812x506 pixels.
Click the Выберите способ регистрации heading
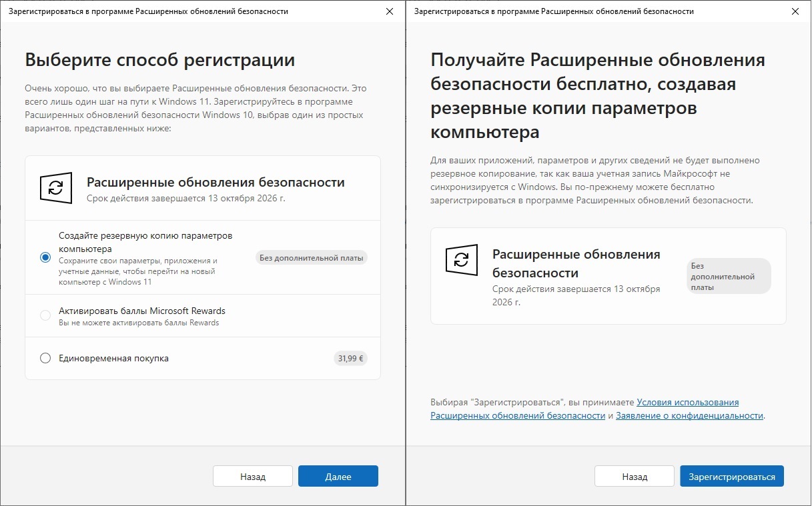tap(160, 60)
